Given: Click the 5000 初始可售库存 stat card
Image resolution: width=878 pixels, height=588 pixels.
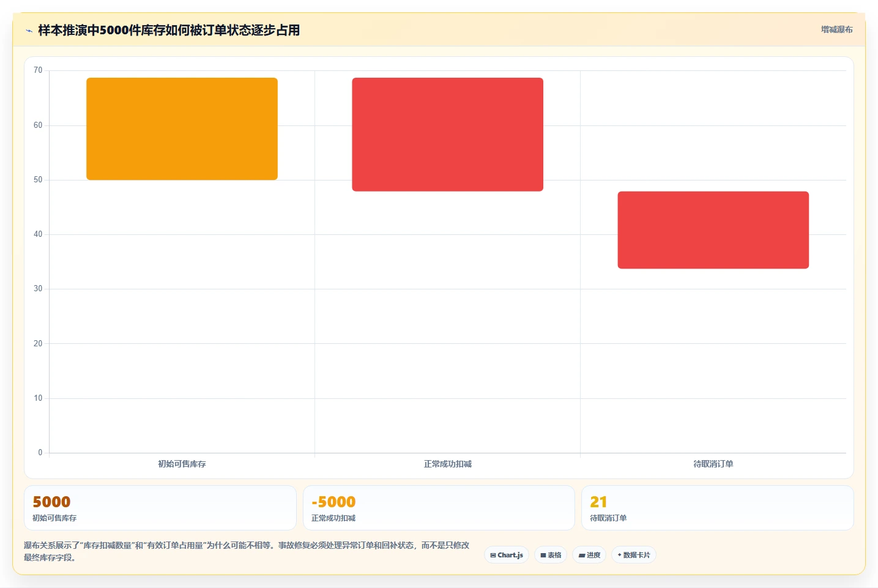Looking at the screenshot, I should coord(160,508).
